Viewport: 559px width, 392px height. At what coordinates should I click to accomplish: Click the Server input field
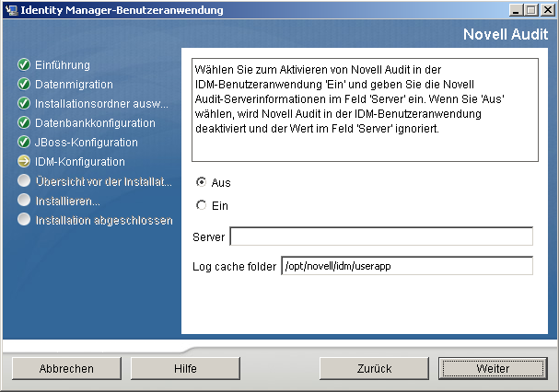pyautogui.click(x=381, y=236)
